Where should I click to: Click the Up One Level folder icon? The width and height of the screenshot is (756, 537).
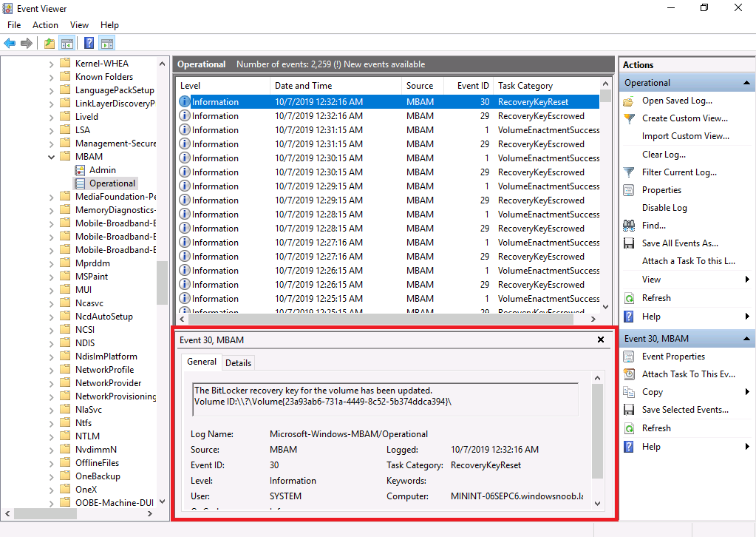pos(50,44)
